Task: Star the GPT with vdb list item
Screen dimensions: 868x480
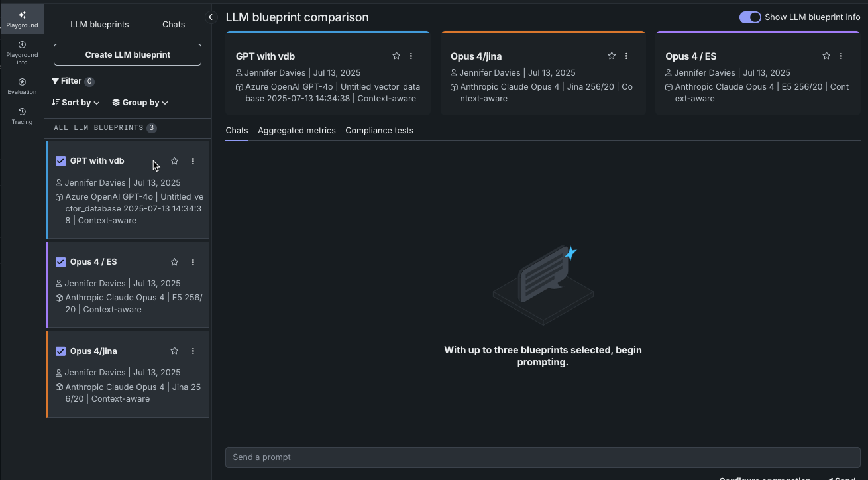Action: coord(174,161)
